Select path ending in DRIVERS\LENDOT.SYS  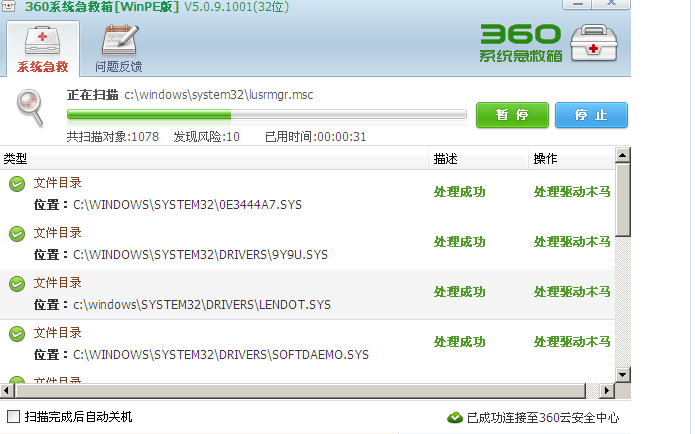(x=202, y=305)
